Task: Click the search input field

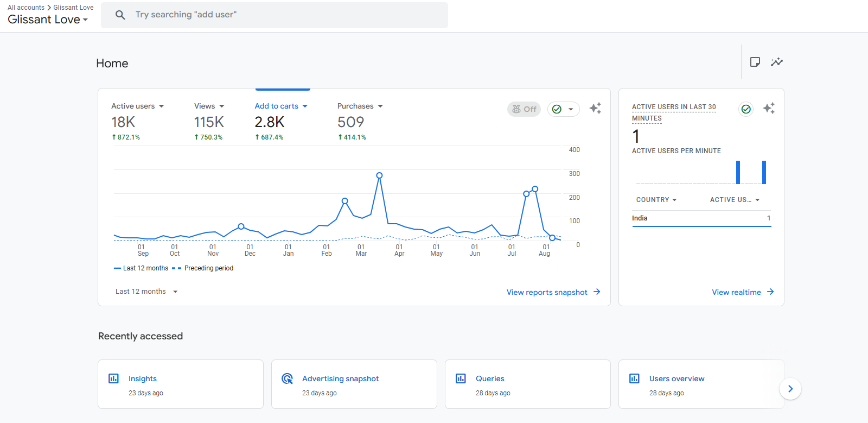Action: click(288, 15)
